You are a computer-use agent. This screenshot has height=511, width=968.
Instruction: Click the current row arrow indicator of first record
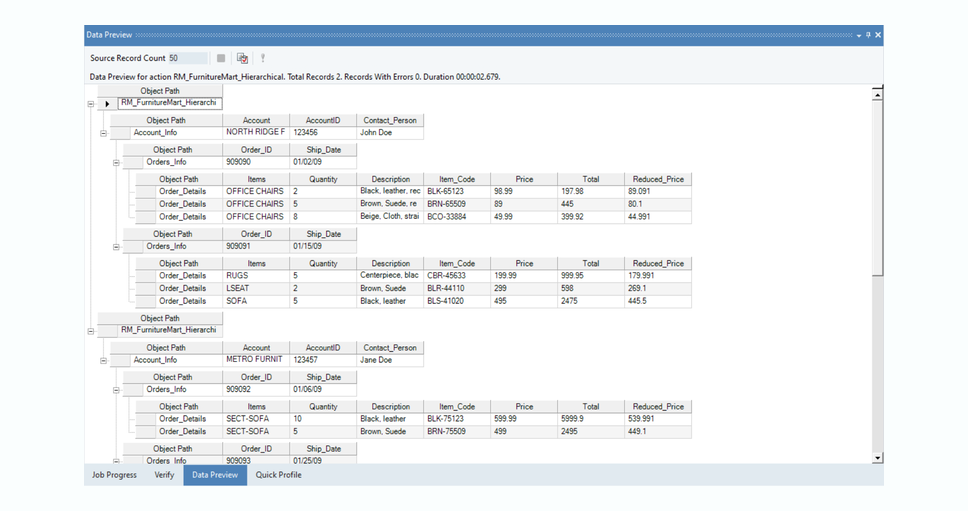[107, 104]
